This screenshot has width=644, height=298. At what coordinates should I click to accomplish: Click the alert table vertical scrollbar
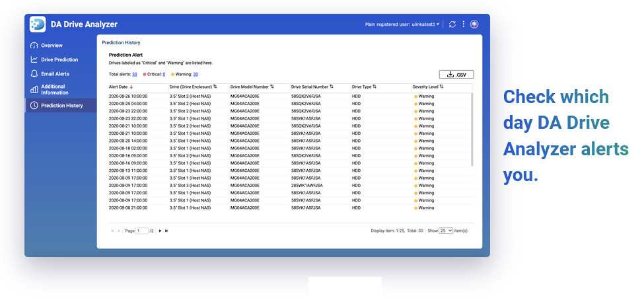(x=472, y=130)
